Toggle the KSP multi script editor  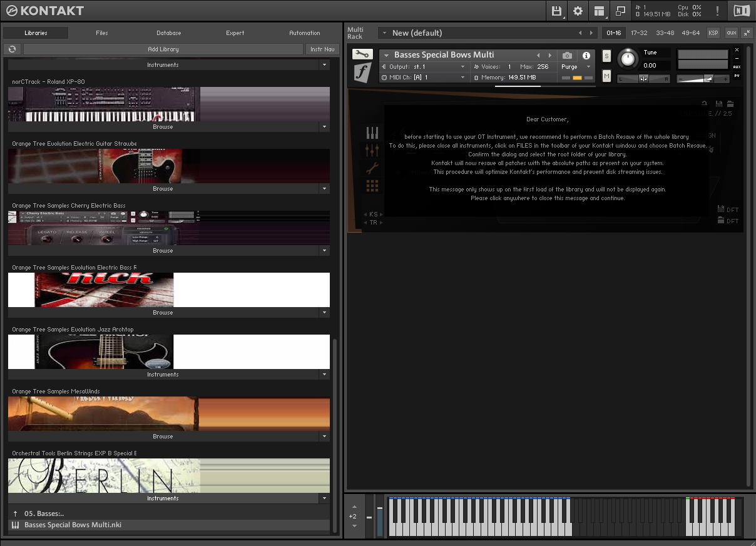(x=713, y=33)
